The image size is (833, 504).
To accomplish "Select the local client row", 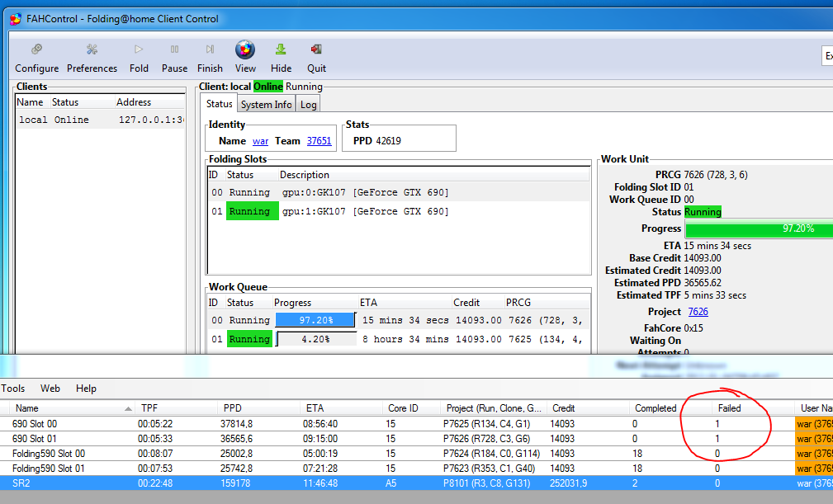I will point(101,120).
